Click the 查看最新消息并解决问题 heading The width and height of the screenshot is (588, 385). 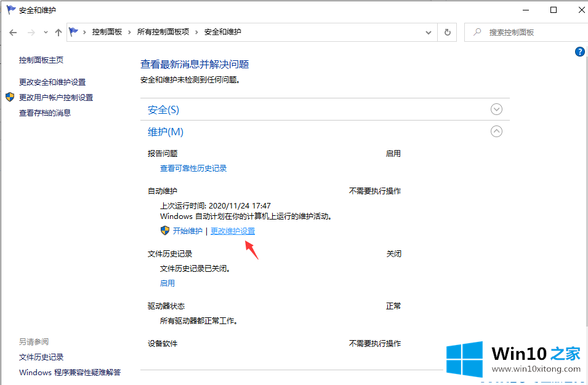(195, 65)
